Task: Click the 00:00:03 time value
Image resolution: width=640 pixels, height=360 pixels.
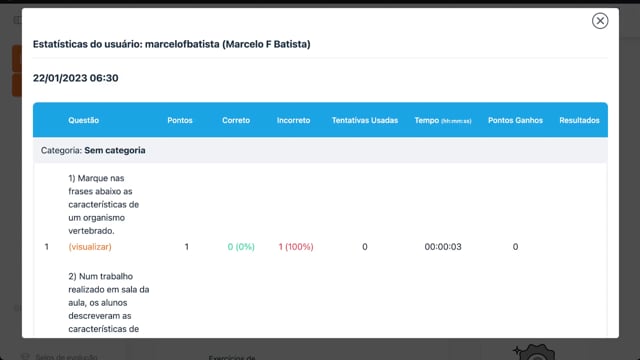Action: 443,247
